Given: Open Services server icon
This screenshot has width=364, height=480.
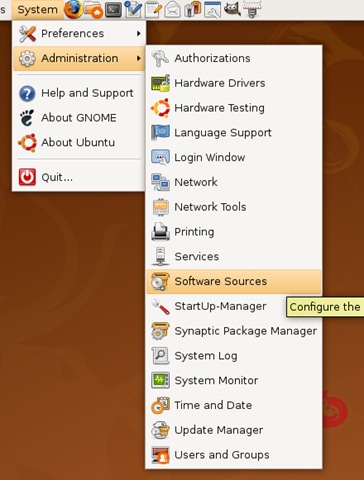Looking at the screenshot, I should 160,256.
